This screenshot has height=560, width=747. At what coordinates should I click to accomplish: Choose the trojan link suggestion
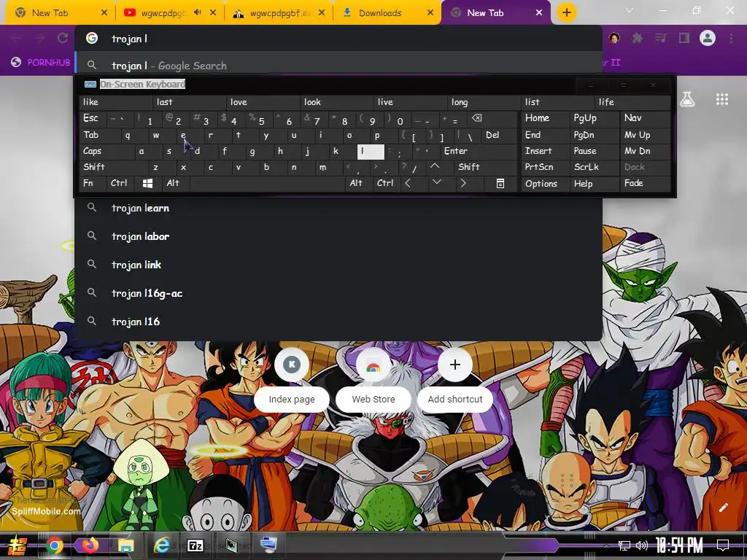tap(338, 265)
